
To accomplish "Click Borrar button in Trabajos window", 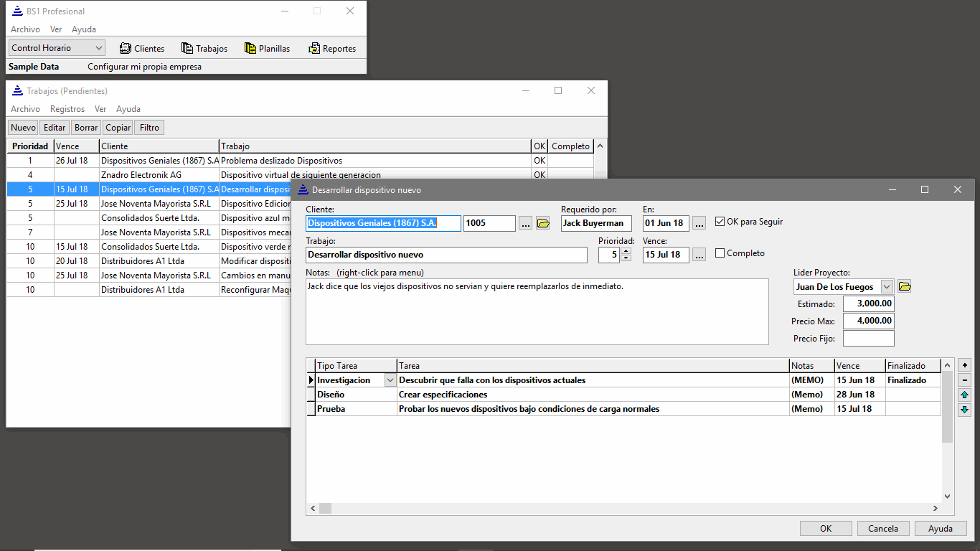I will pos(86,128).
